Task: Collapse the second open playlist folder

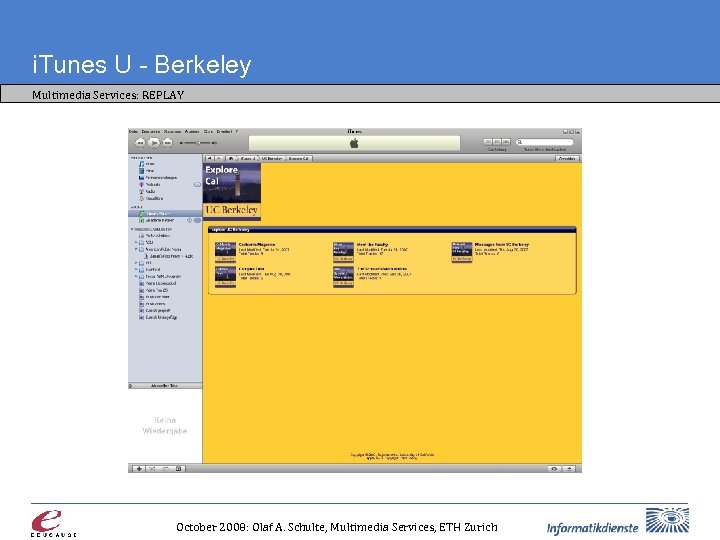Action: point(136,249)
